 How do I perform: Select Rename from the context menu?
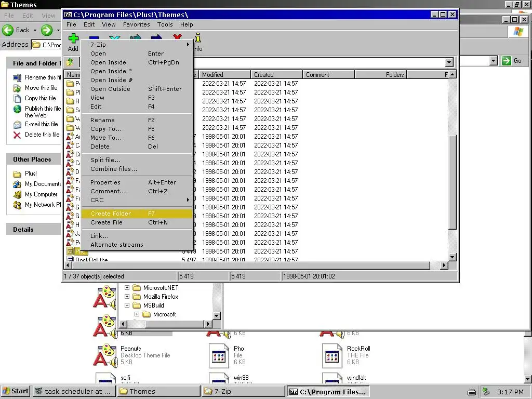[x=137, y=120]
